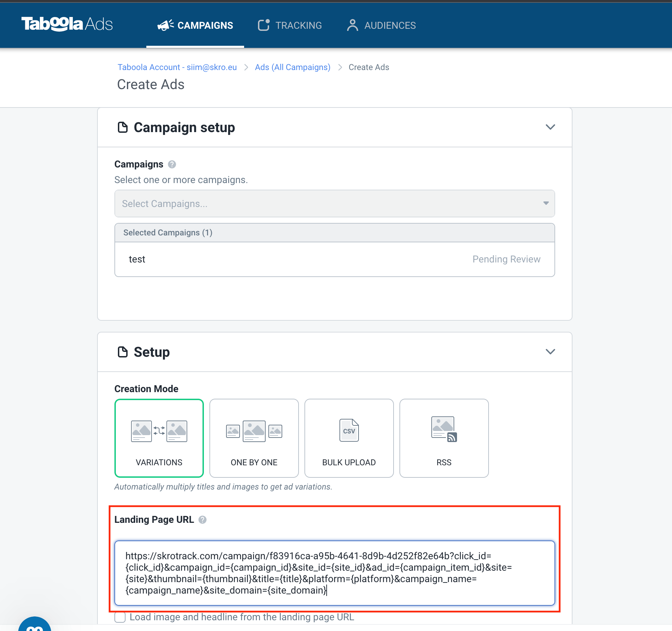672x631 pixels.
Task: Select the Bulk Upload creation mode
Action: (349, 438)
